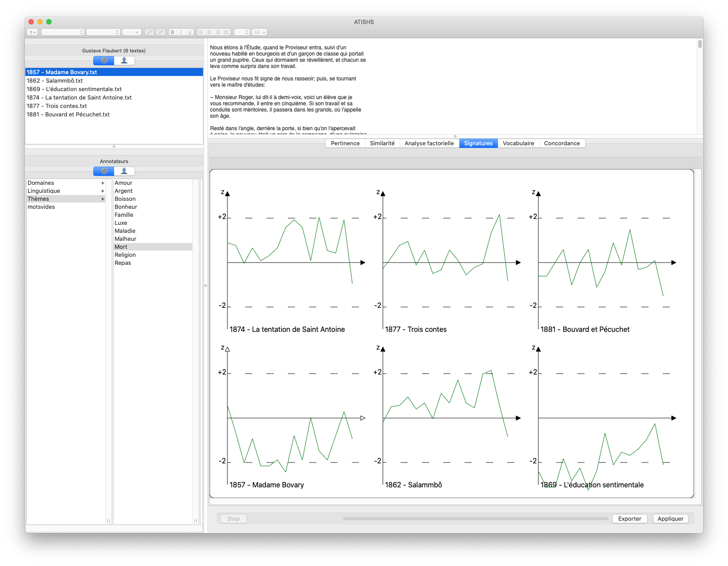Choose the Religion theme in list

pos(125,255)
